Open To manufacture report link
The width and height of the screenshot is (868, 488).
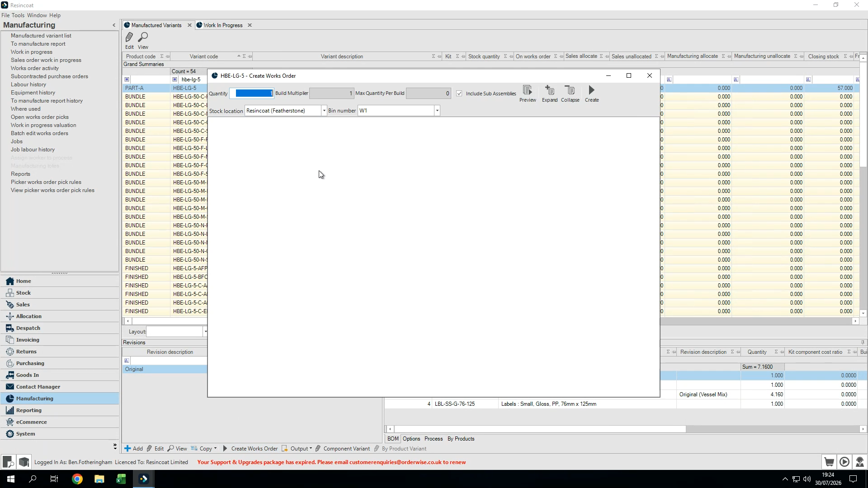click(38, 44)
